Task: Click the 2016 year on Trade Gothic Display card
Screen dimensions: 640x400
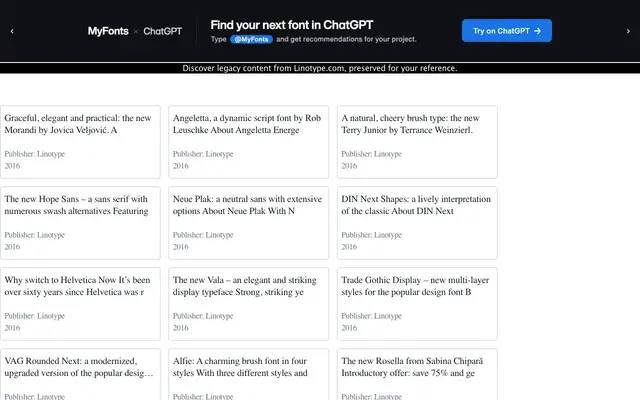Action: coord(349,328)
